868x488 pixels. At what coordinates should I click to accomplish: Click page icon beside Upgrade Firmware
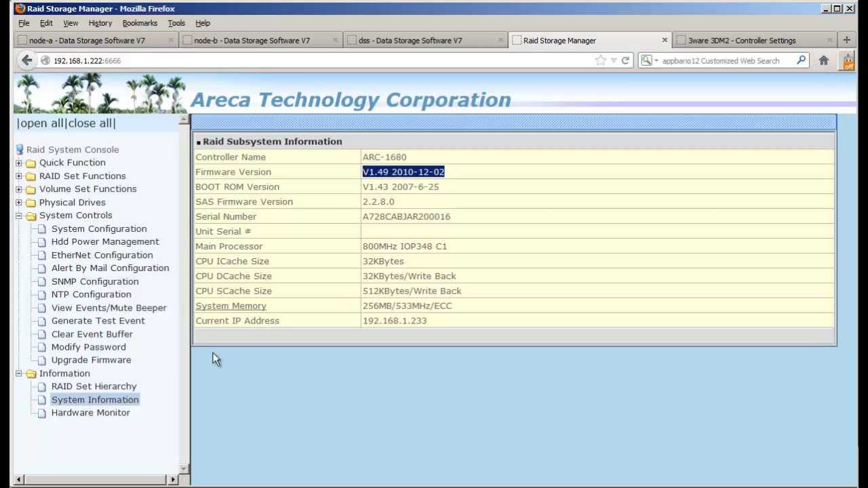pyautogui.click(x=42, y=361)
